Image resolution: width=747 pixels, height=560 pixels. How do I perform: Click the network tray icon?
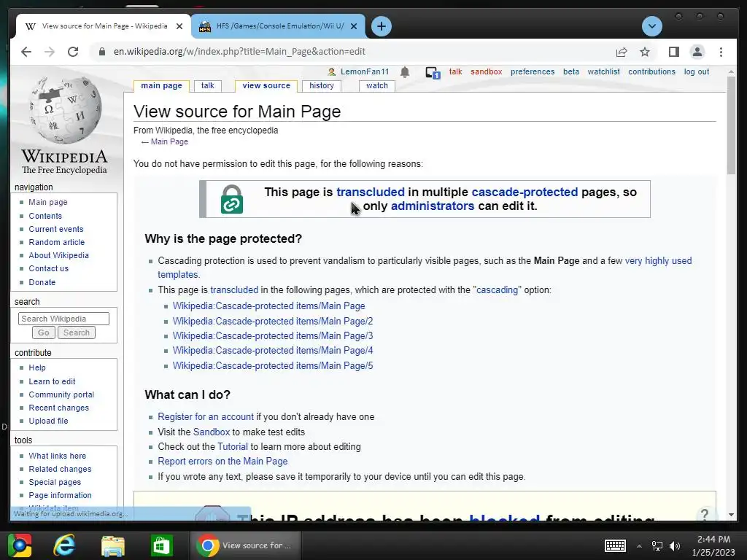(657, 545)
